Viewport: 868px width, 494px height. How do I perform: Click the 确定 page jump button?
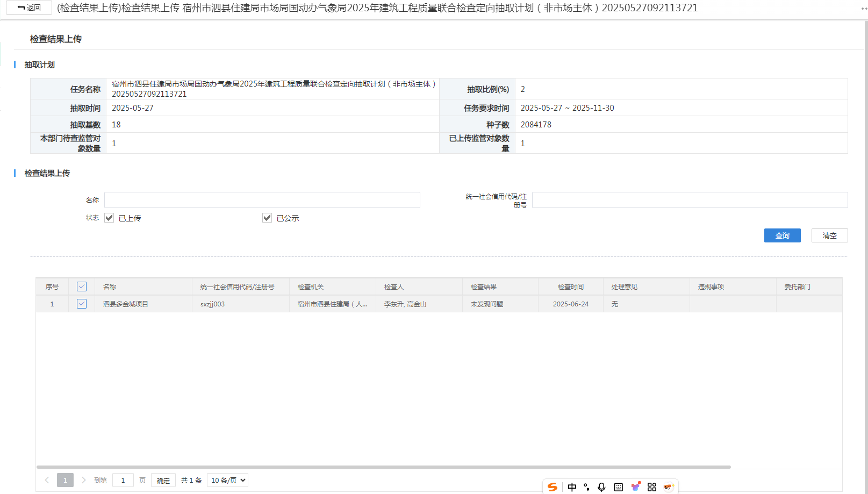pyautogui.click(x=163, y=480)
